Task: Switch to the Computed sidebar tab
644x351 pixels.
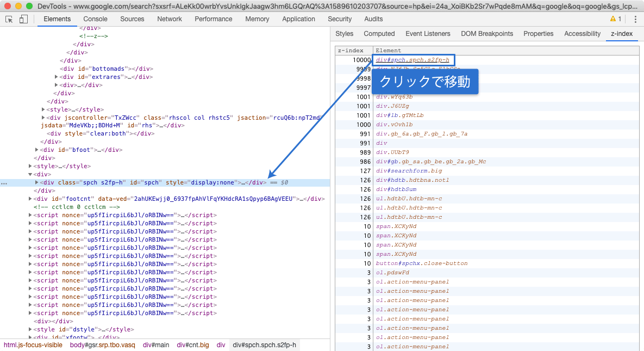Action: tap(379, 34)
